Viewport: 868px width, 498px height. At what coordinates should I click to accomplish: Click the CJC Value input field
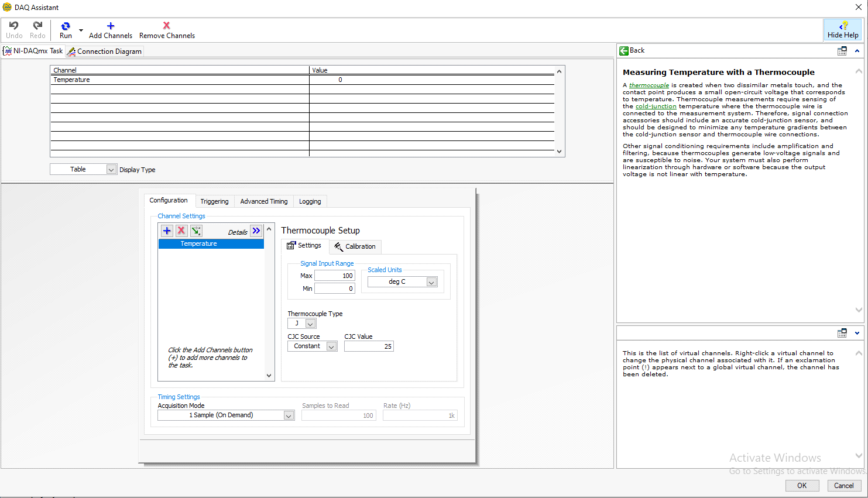[369, 346]
